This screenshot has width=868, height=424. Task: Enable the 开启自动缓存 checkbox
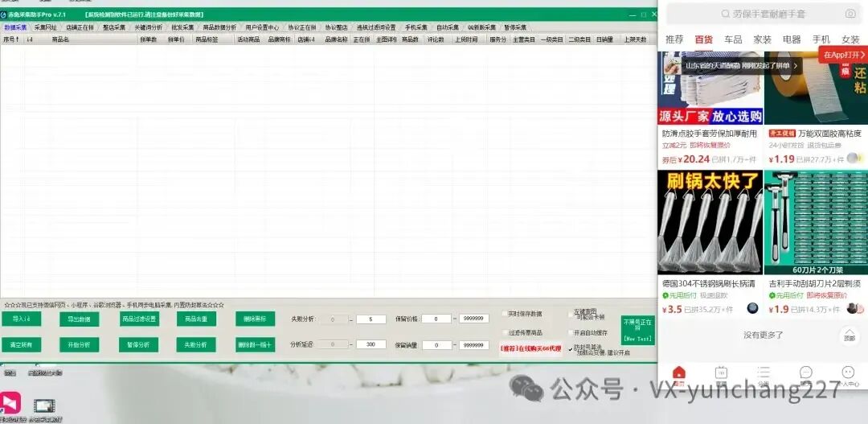coord(571,332)
